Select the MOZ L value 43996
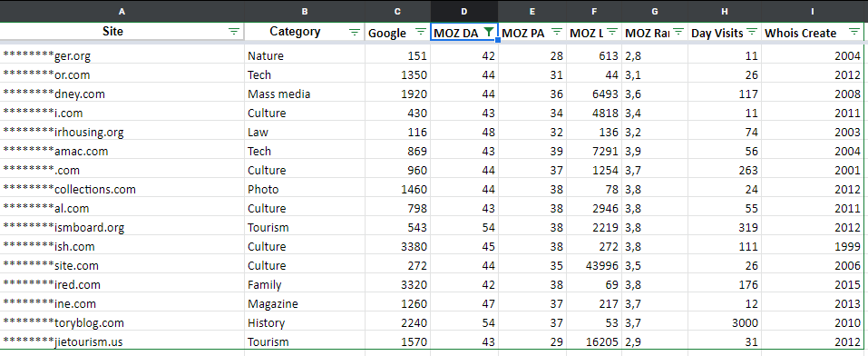 pyautogui.click(x=594, y=265)
